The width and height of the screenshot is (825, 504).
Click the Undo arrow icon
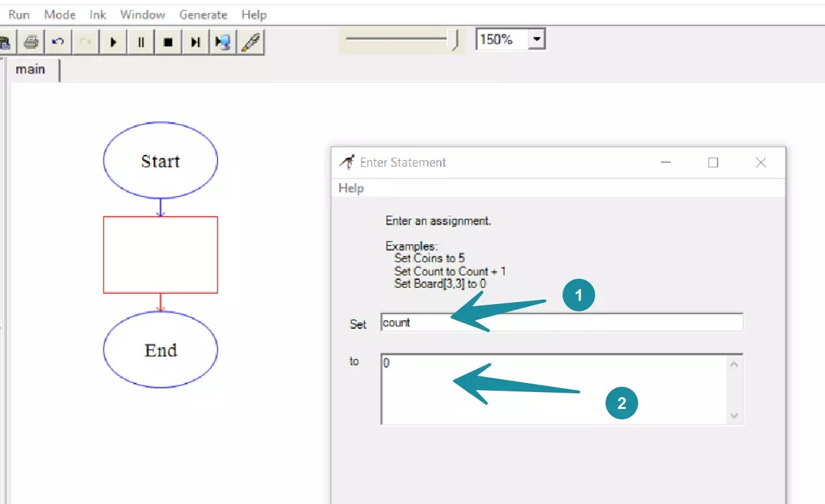tap(58, 42)
